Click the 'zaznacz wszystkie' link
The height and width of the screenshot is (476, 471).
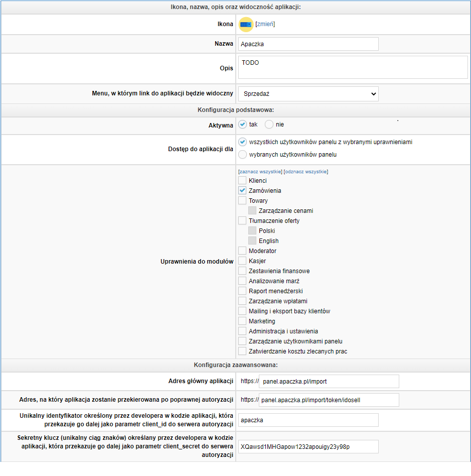tap(260, 172)
